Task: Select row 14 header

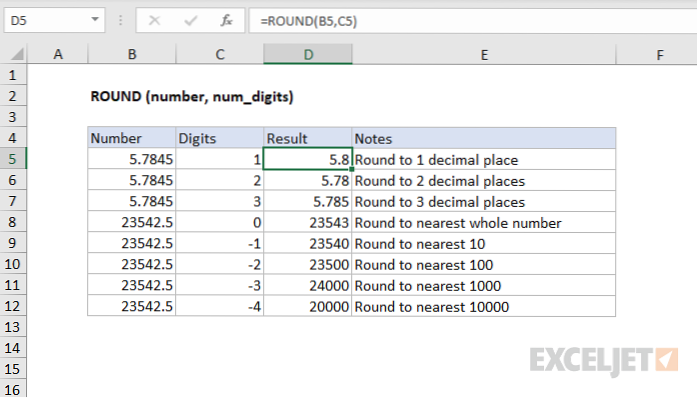Action: [x=13, y=348]
